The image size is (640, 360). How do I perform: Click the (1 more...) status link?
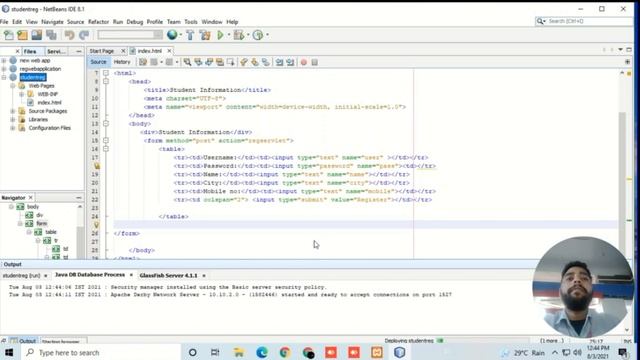point(551,341)
